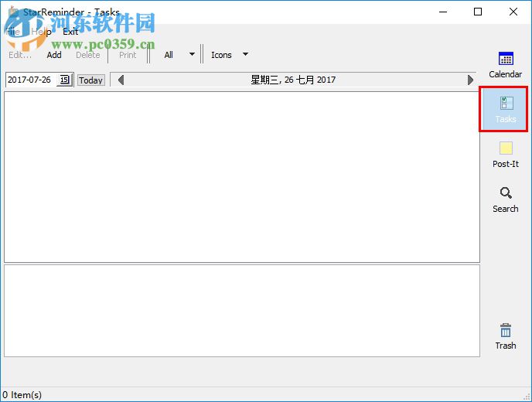Go to previous day arrow
532x402 pixels.
coord(121,80)
